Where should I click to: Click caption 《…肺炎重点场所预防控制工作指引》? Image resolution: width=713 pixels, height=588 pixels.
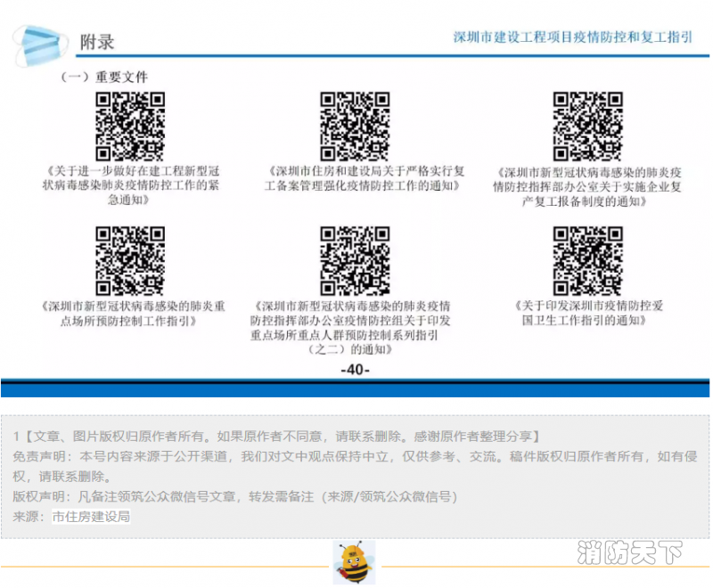(130, 313)
